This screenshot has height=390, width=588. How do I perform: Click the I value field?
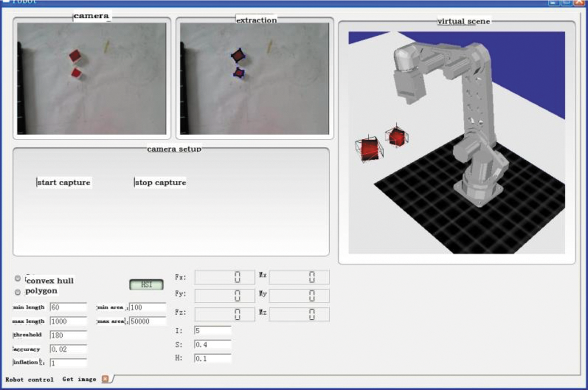click(x=212, y=330)
